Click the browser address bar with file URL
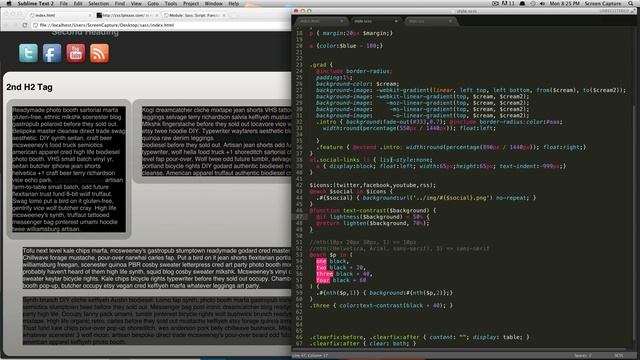640x360 pixels. (x=161, y=25)
